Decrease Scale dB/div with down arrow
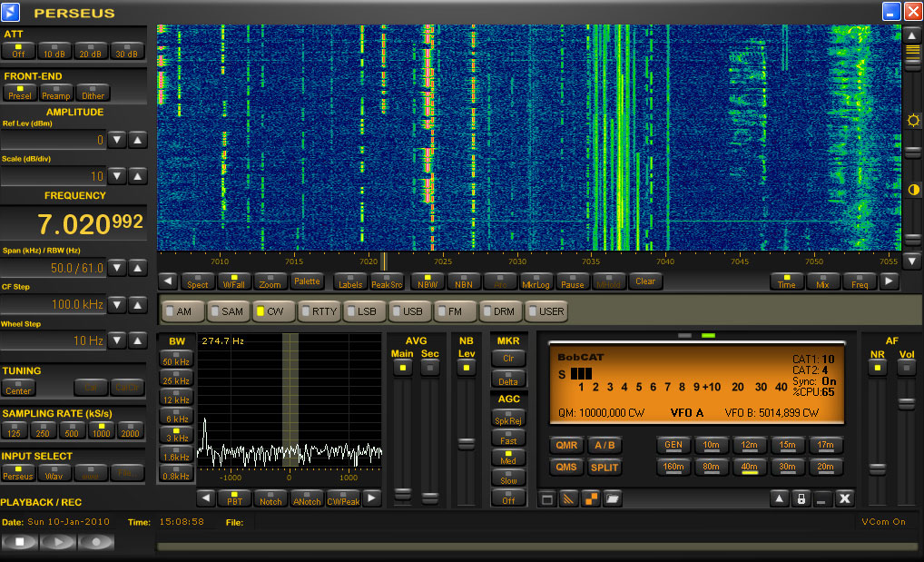The image size is (924, 562). coord(117,176)
